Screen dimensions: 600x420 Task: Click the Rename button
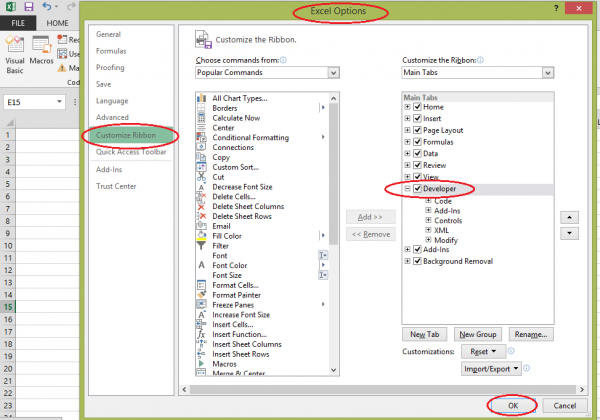(531, 334)
